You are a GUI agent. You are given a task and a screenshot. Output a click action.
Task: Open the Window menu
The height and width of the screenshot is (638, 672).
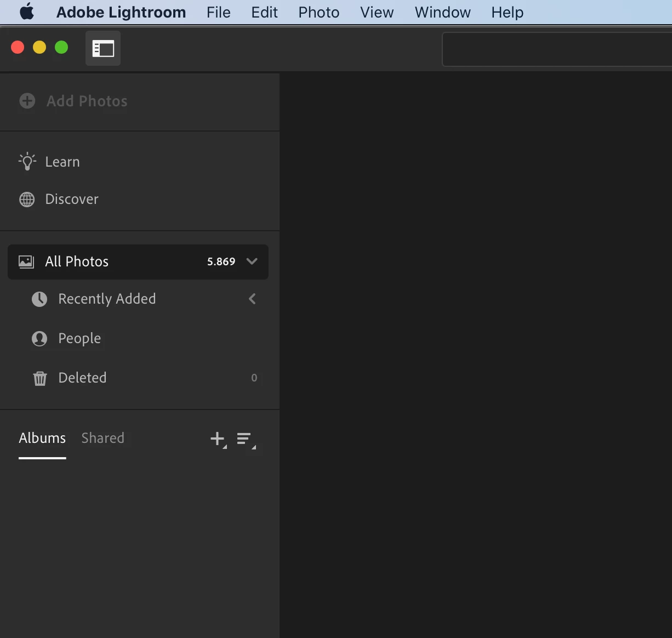click(x=443, y=12)
